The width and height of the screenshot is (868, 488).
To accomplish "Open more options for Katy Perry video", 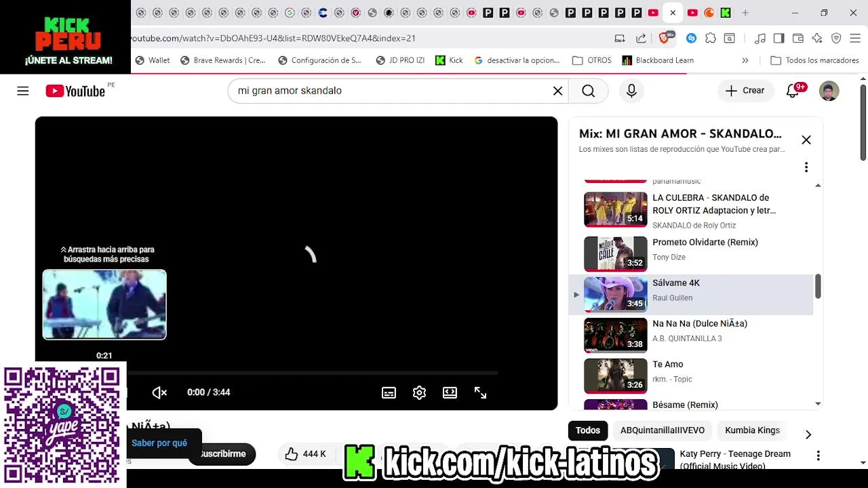I will click(818, 455).
